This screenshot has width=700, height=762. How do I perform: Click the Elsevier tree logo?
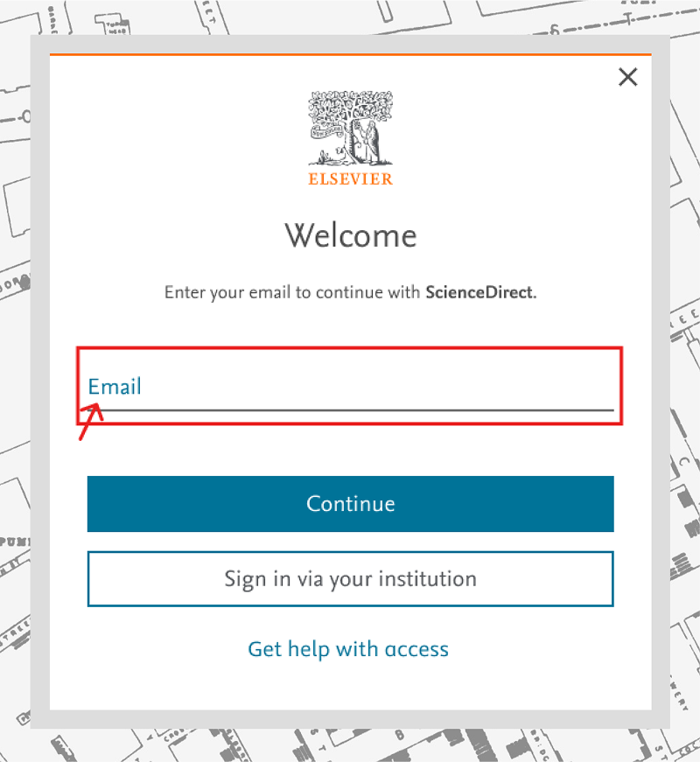[350, 129]
